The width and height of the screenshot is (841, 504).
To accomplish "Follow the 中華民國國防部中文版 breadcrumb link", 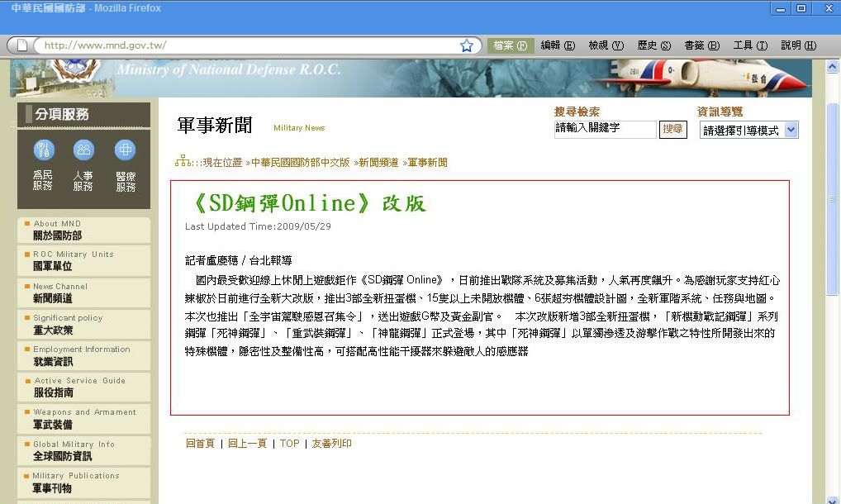I will (301, 163).
